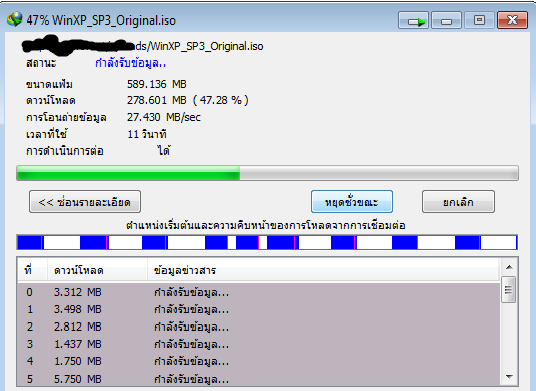The image size is (536, 391).
Task: Click the green arrow tray button in title bar
Action: tap(413, 21)
